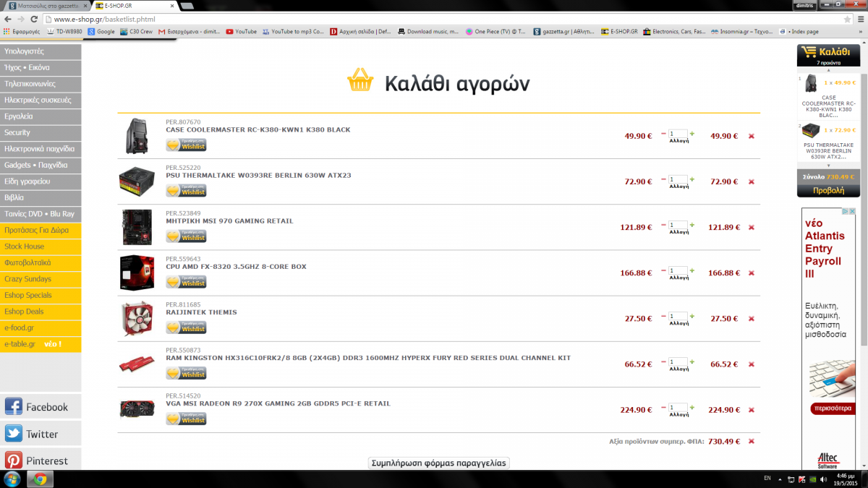Open the Pinterest social link

(41, 461)
